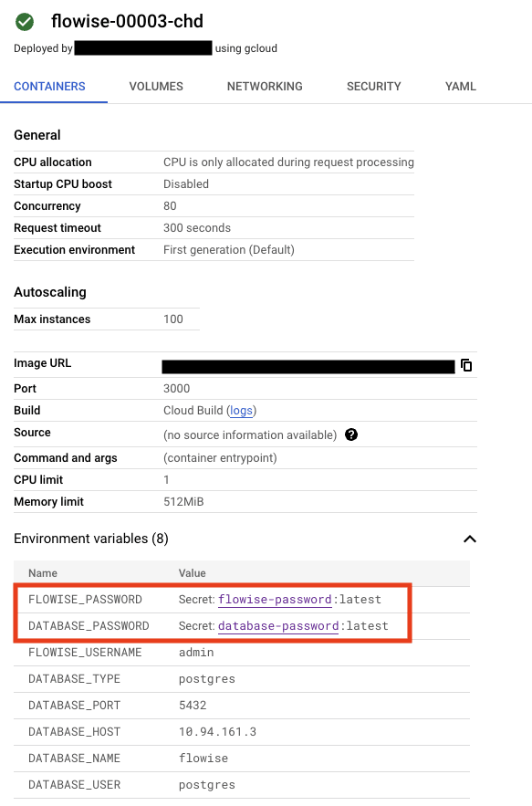Select the Concurrency value 80

170,206
